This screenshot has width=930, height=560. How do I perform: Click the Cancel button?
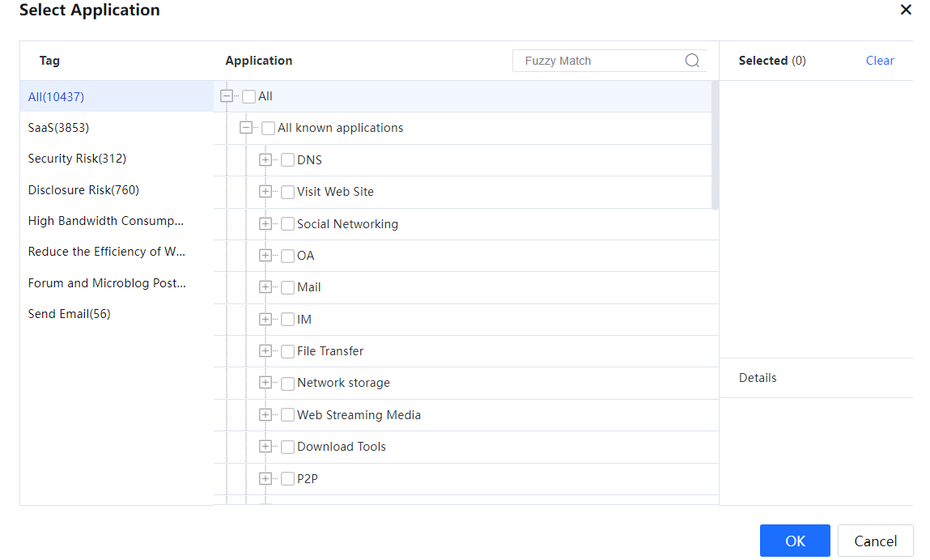click(875, 541)
